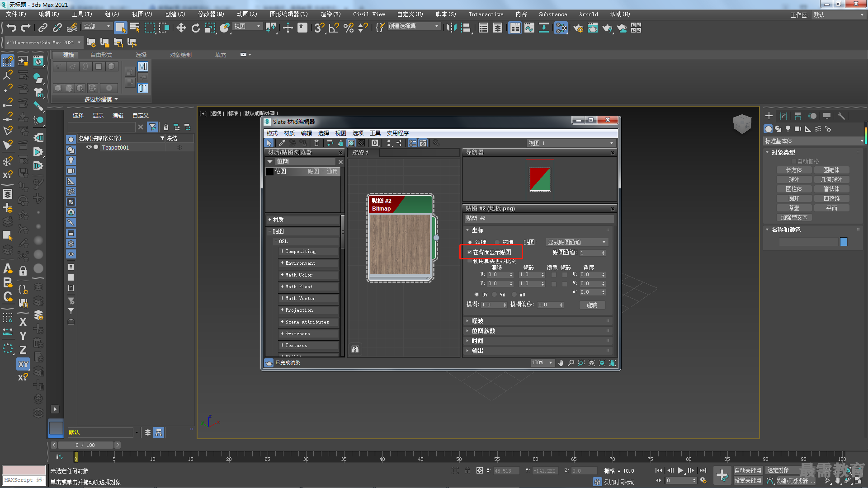Open Select by Name list
Image resolution: width=868 pixels, height=488 pixels.
(135, 28)
